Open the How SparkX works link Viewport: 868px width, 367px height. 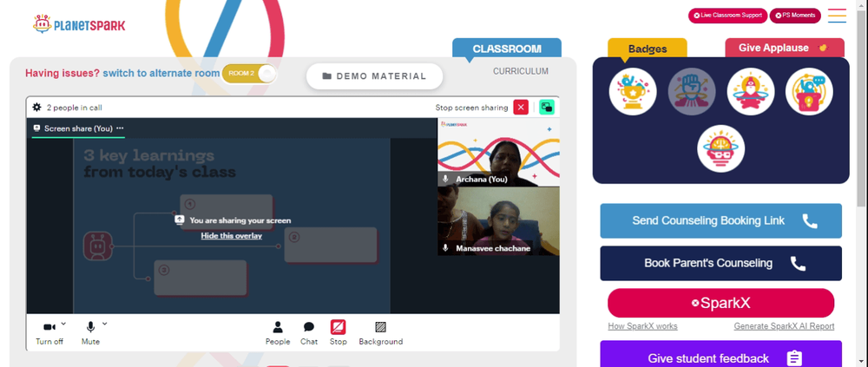coord(642,326)
